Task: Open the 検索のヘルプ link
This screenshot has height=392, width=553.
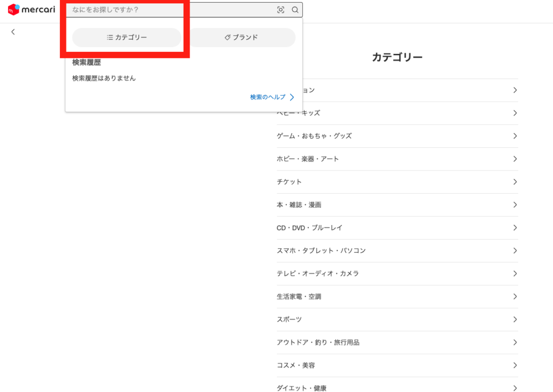Action: (x=268, y=97)
